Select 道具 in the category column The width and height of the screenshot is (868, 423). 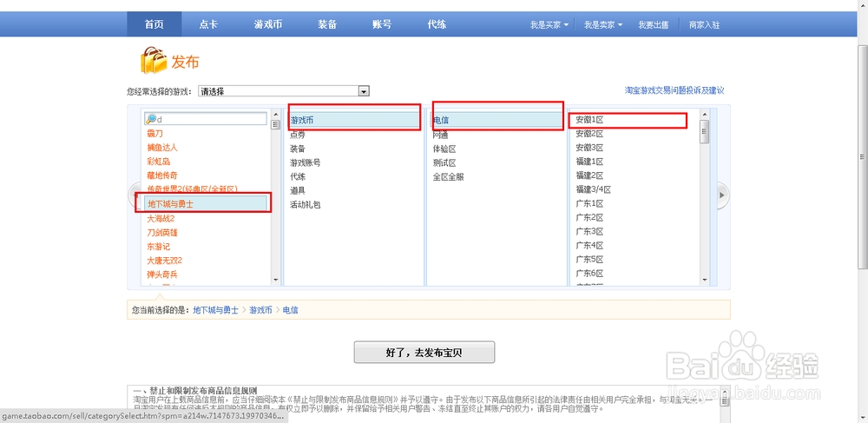coord(298,190)
